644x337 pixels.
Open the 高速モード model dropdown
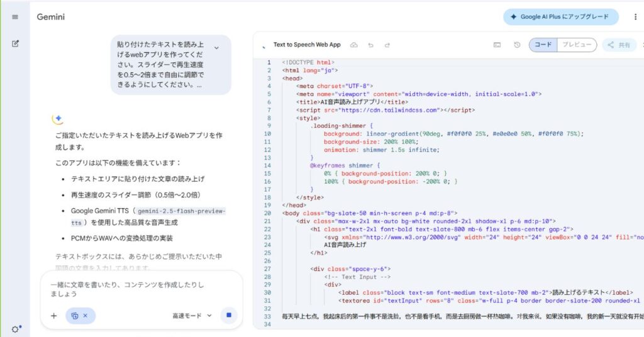tap(192, 316)
